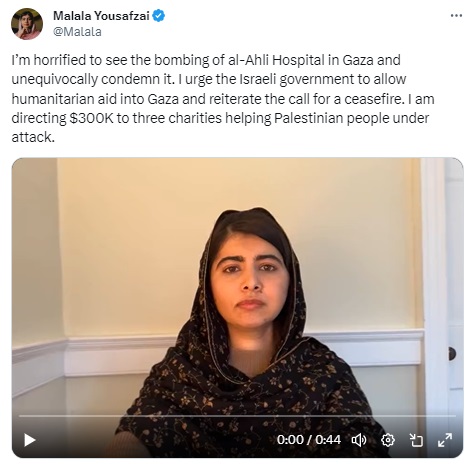Seek along the video progress bar

(x=237, y=416)
